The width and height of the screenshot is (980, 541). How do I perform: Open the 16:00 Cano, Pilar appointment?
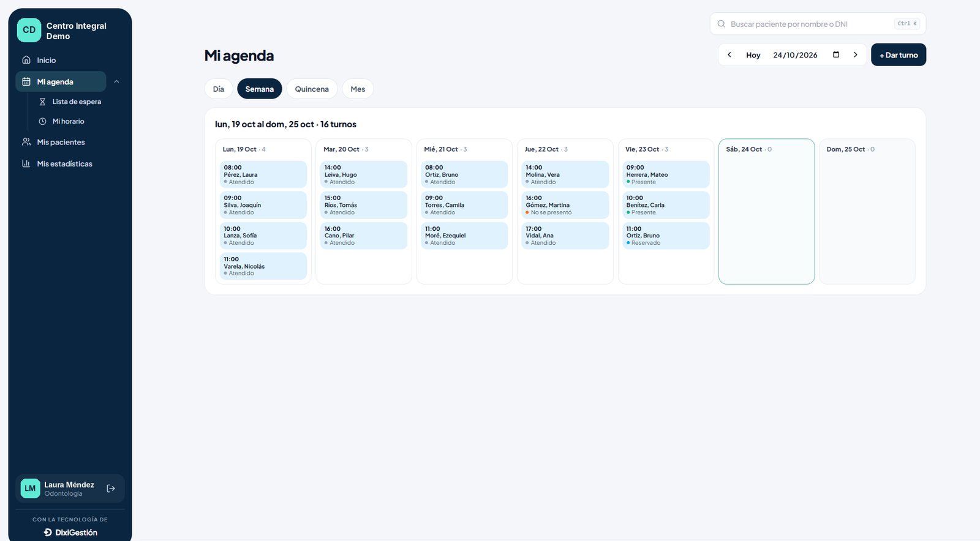coord(364,236)
